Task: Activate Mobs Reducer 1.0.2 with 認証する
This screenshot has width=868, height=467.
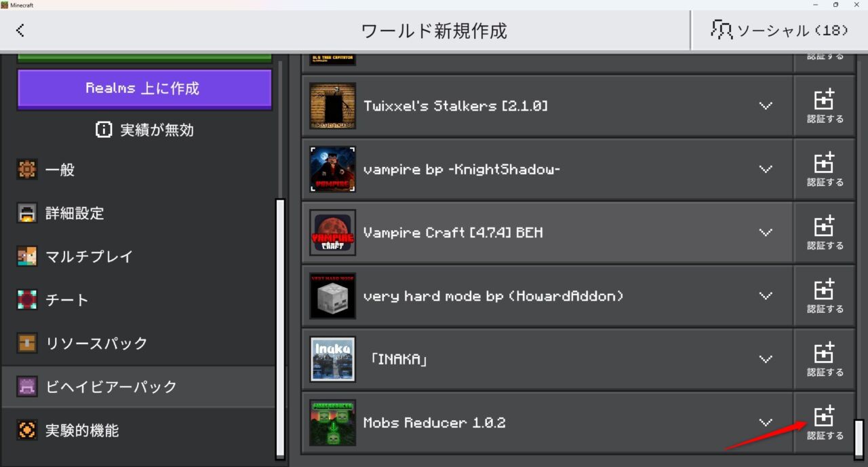Action: tap(825, 422)
